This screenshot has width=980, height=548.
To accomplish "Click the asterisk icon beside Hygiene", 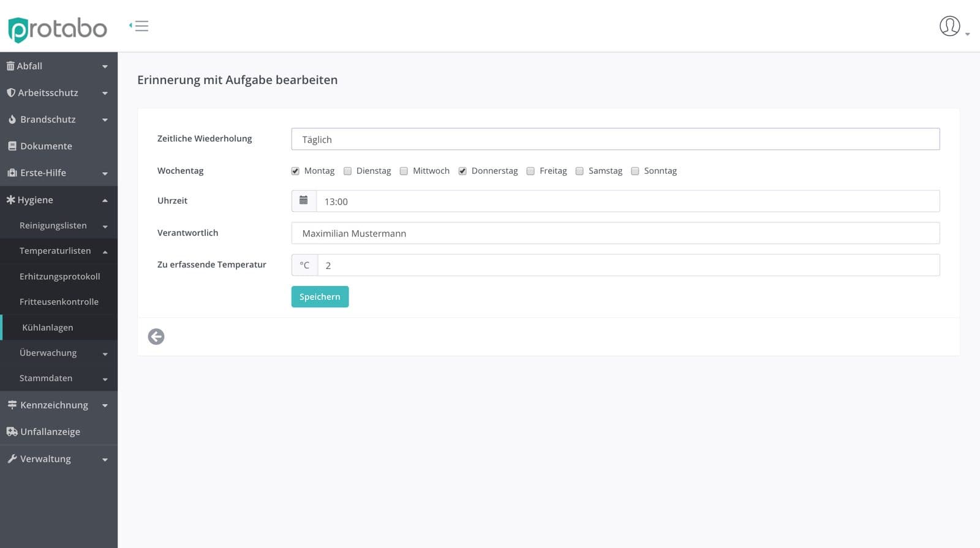I will 10,200.
